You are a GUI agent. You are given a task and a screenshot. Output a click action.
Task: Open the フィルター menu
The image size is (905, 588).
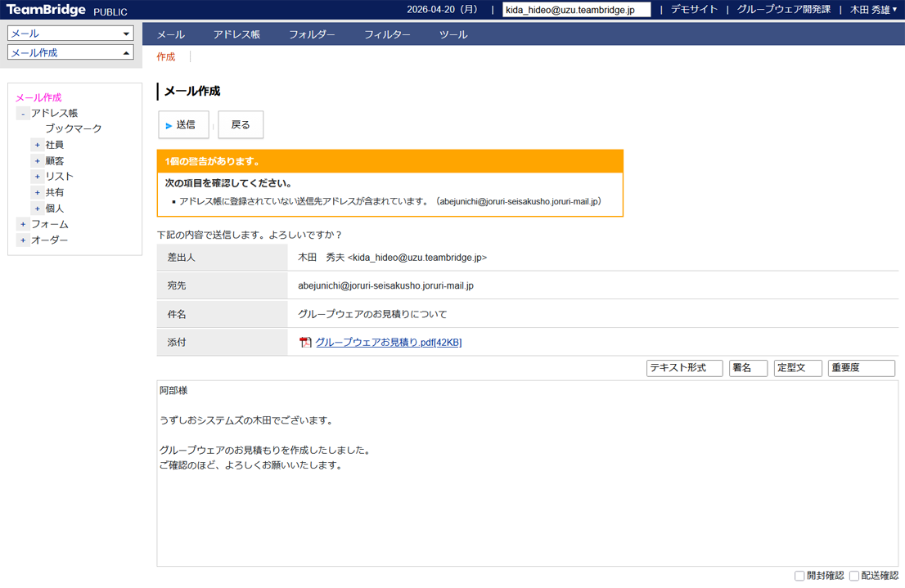point(387,34)
